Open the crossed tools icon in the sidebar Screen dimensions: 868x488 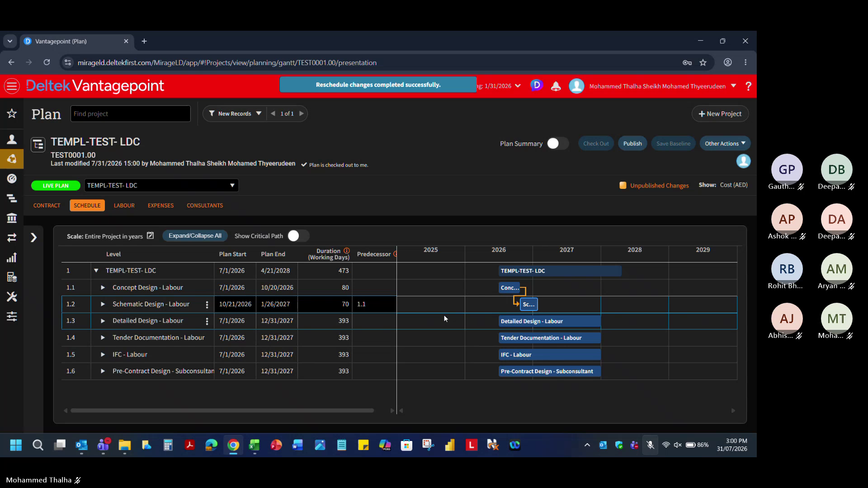pos(12,297)
